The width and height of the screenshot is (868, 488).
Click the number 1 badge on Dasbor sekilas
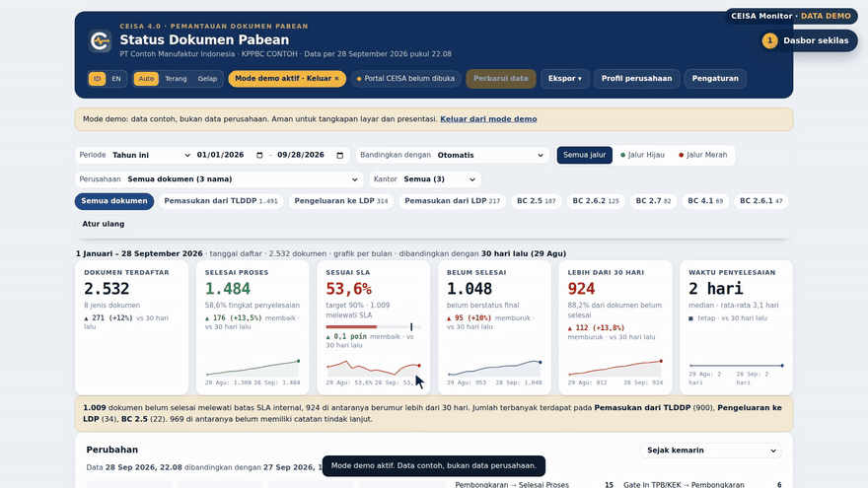point(769,41)
